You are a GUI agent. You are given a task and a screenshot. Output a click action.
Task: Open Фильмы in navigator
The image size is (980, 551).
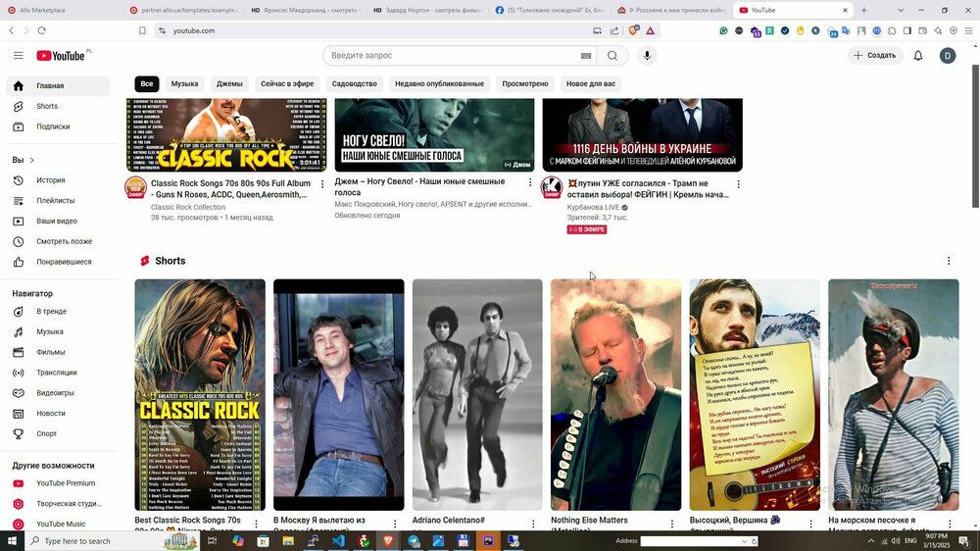pos(58,352)
